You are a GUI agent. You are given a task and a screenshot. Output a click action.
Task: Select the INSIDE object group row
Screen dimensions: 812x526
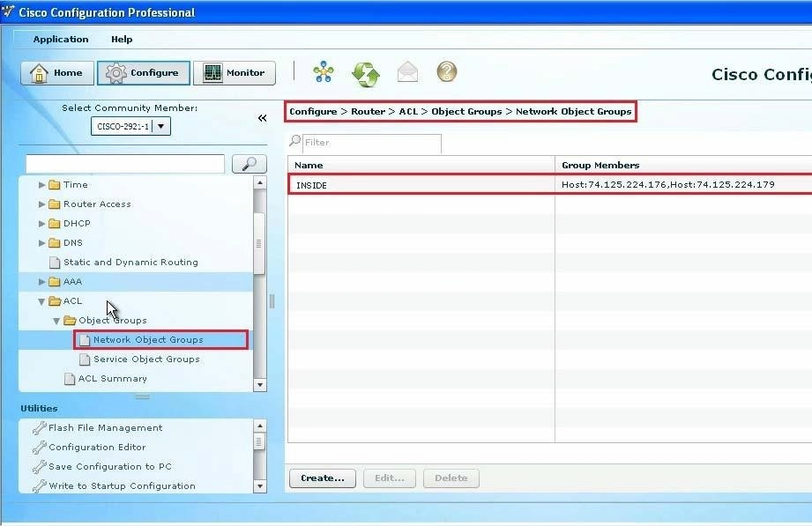[550, 185]
